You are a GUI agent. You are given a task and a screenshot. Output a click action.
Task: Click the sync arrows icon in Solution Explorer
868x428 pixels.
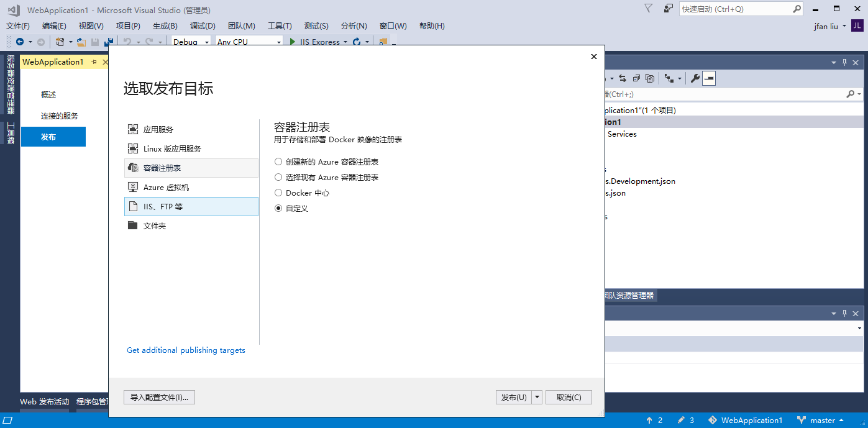click(623, 78)
